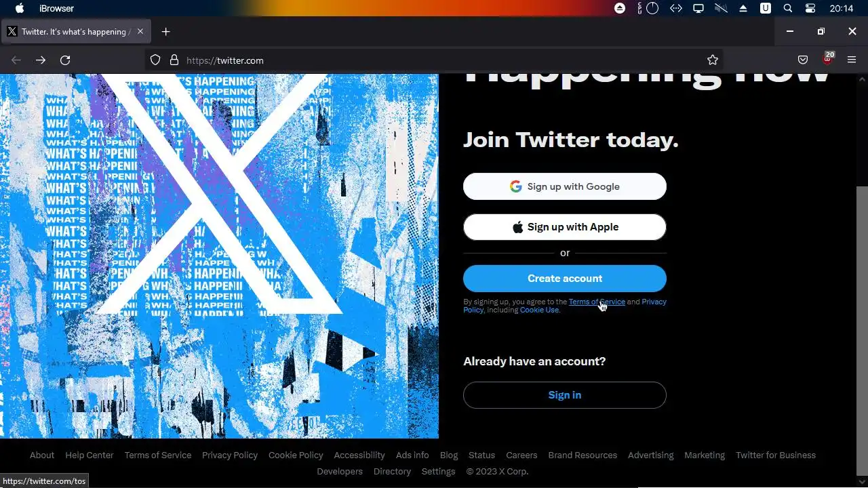Open the Cookie Use link
This screenshot has height=488, width=868.
click(x=540, y=310)
